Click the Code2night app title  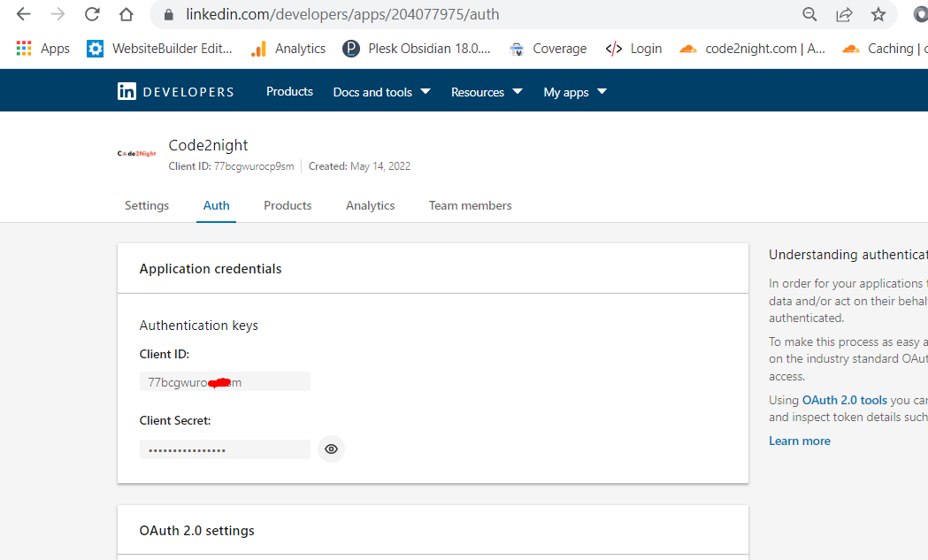pyautogui.click(x=208, y=145)
